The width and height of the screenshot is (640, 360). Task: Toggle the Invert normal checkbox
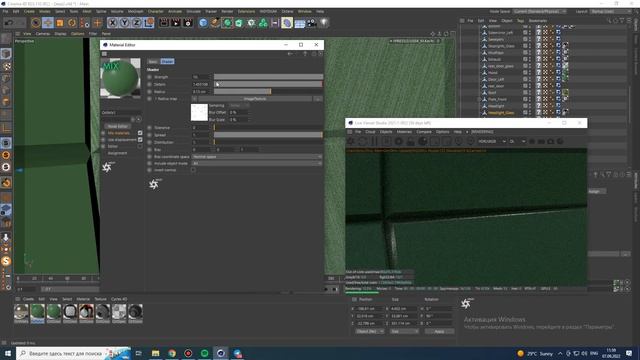[x=193, y=170]
